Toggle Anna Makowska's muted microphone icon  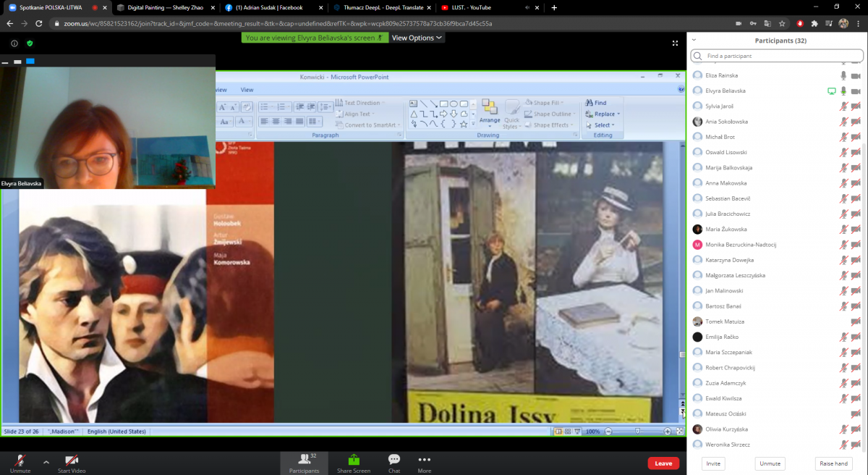843,183
